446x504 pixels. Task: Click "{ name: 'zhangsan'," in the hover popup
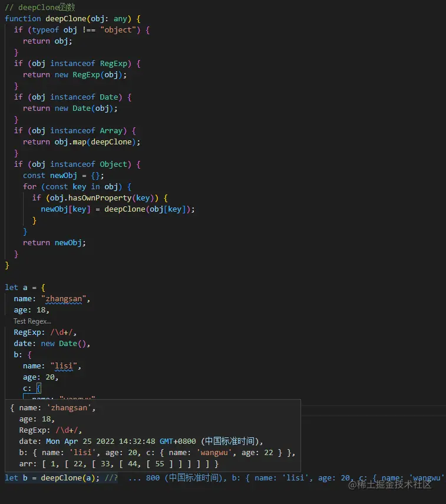52,408
